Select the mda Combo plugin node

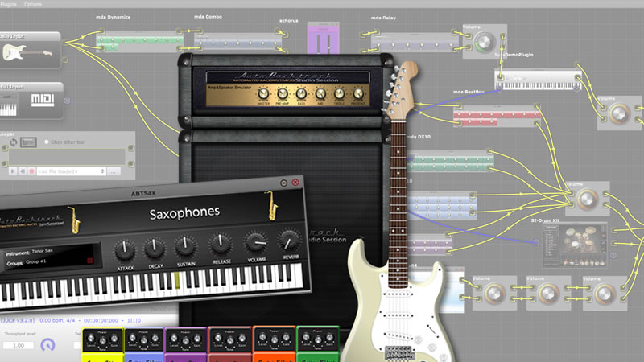pos(237,42)
